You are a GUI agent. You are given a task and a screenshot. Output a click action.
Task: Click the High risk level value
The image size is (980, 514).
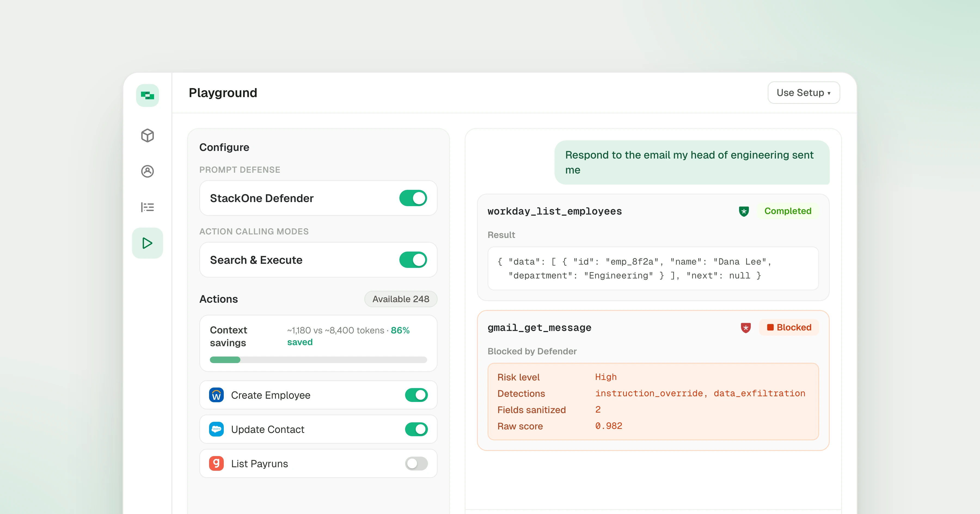(606, 377)
